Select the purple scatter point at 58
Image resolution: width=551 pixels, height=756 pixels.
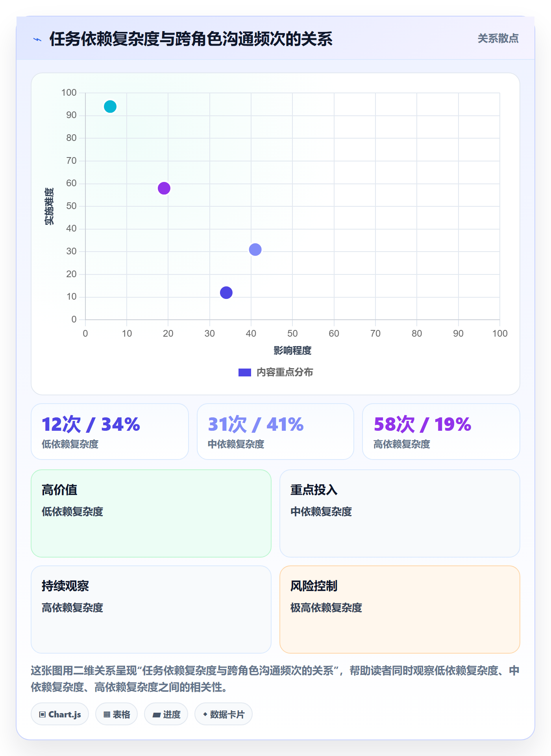coord(164,188)
